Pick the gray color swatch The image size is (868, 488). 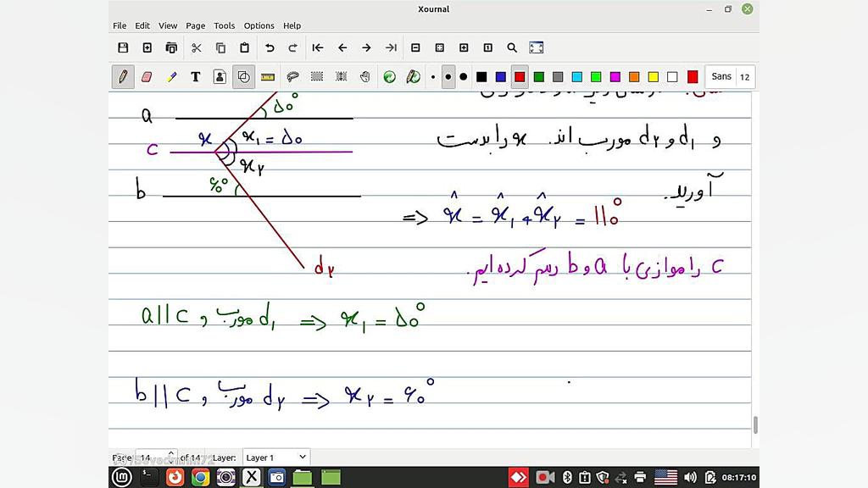click(558, 77)
